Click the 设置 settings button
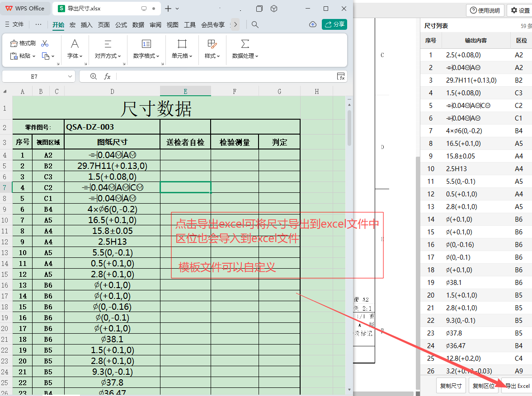532x396 pixels. click(520, 10)
